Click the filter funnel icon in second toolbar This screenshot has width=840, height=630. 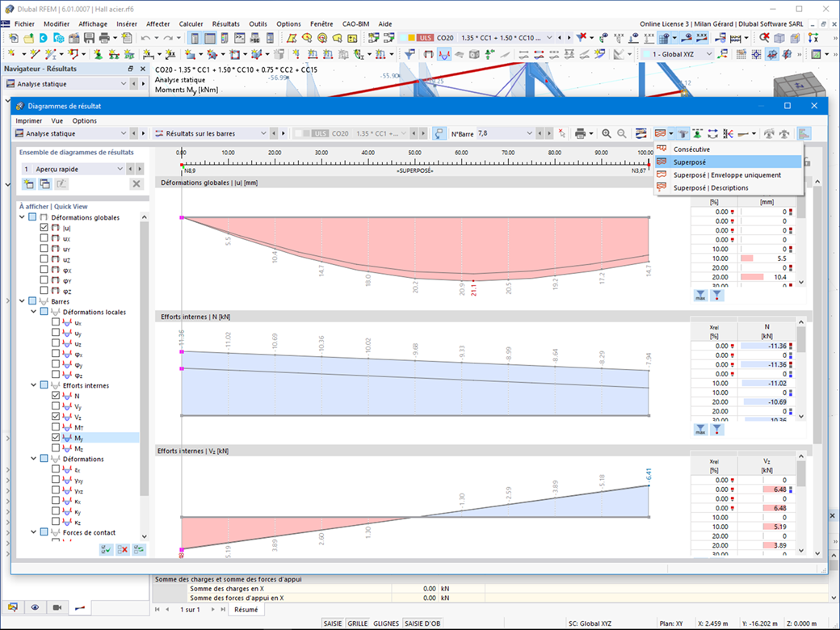[x=409, y=54]
